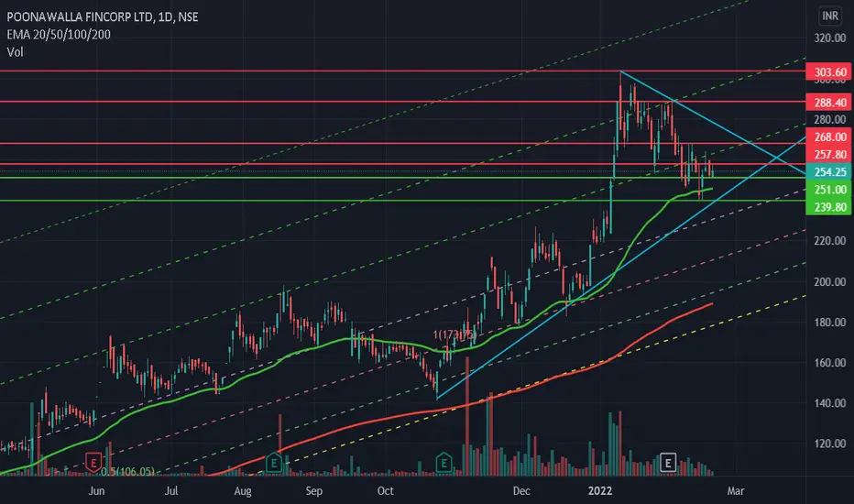Click the 320.00 price scale value
Viewport: 854px width, 504px height.
click(x=830, y=38)
